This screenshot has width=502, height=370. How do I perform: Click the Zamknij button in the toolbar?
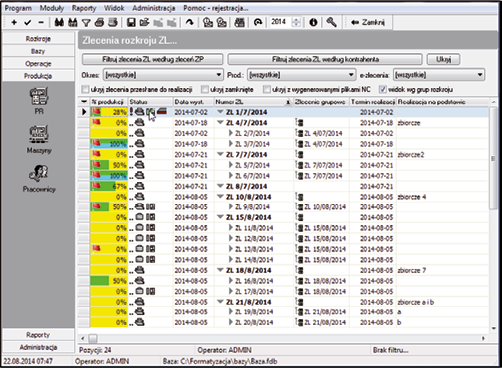[x=368, y=22]
